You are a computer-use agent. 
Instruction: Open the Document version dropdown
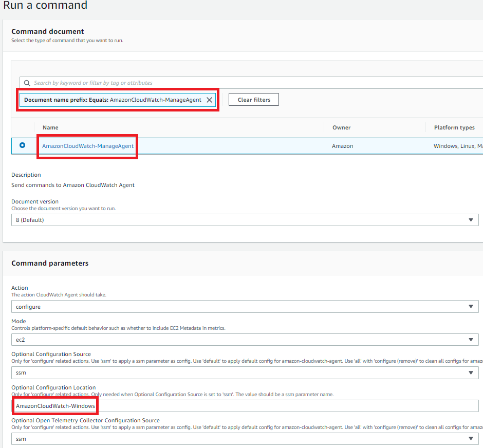(245, 219)
